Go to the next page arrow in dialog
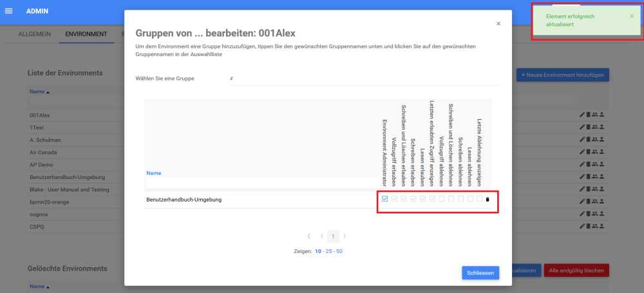The image size is (644, 293). 345,236
